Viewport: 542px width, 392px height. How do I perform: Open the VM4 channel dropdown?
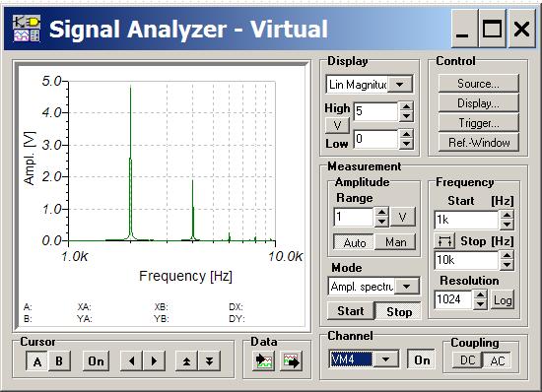385,359
